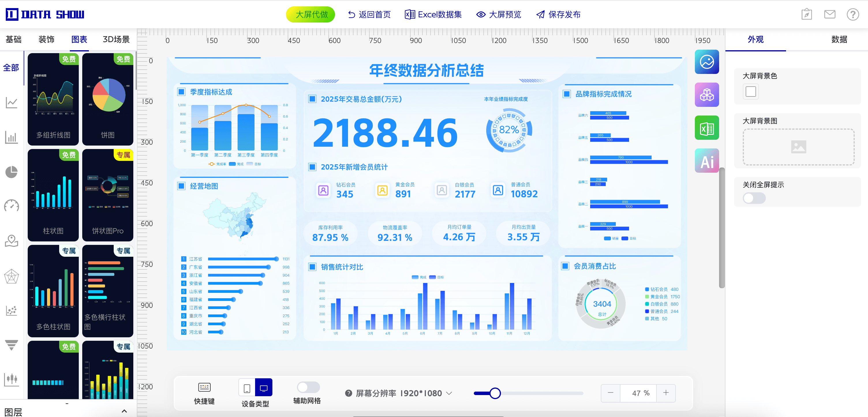Switch to the 数据 tab
This screenshot has width=868, height=417.
coord(839,40)
